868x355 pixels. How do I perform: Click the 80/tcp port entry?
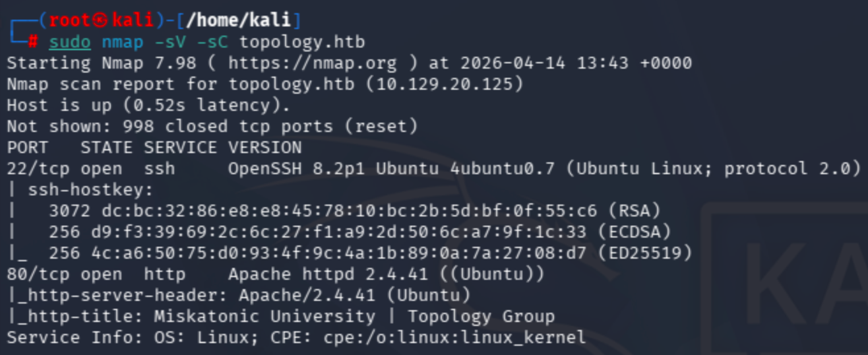click(x=37, y=274)
